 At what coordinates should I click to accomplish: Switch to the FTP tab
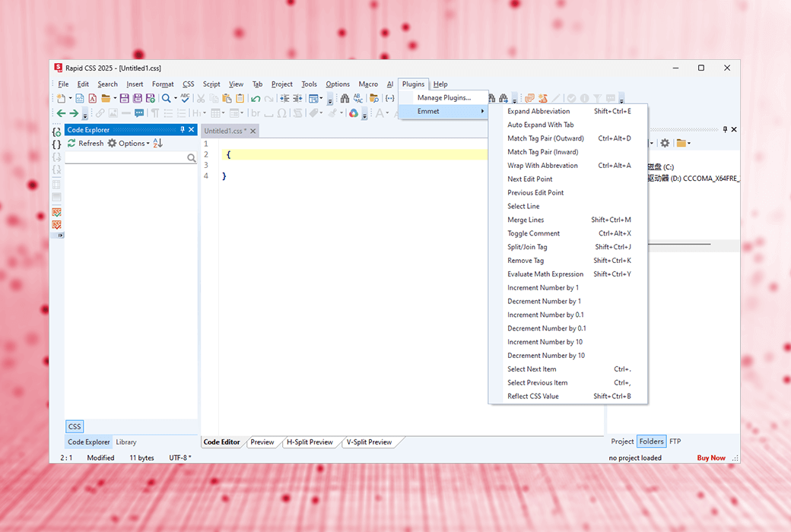(675, 442)
